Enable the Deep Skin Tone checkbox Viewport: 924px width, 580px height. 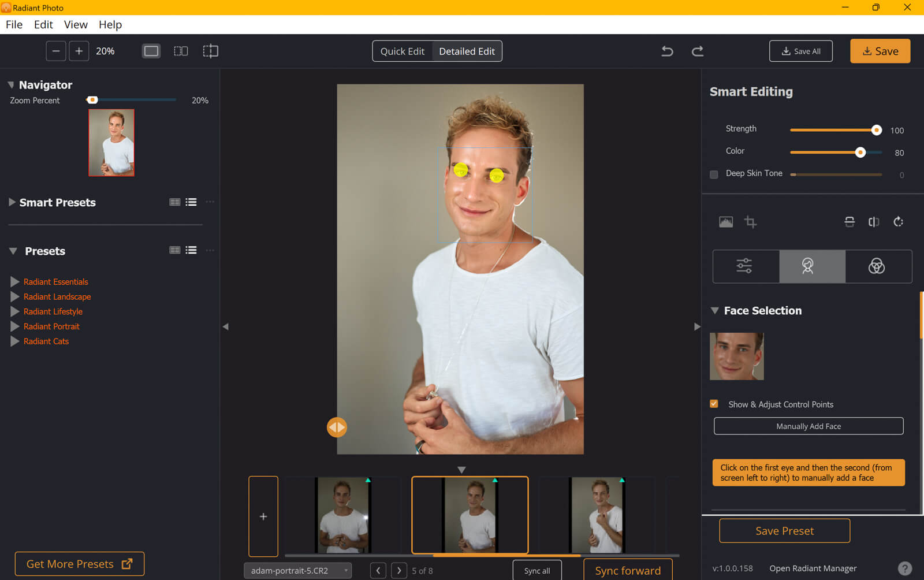point(714,174)
